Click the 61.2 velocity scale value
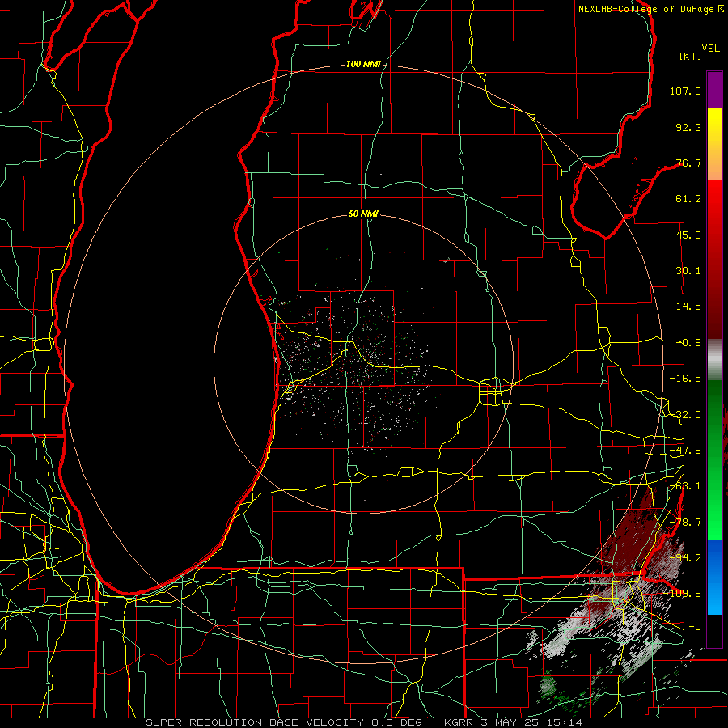Screen dimensions: 728x728 click(688, 199)
